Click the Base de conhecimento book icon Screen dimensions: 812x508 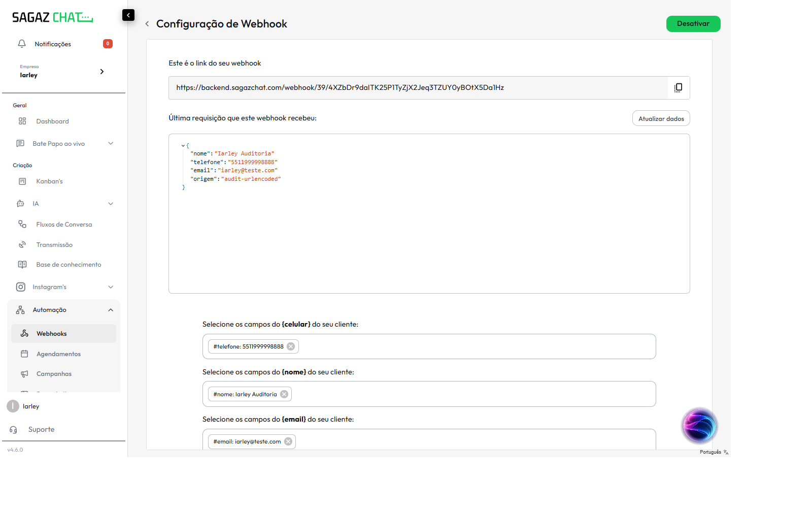point(22,265)
